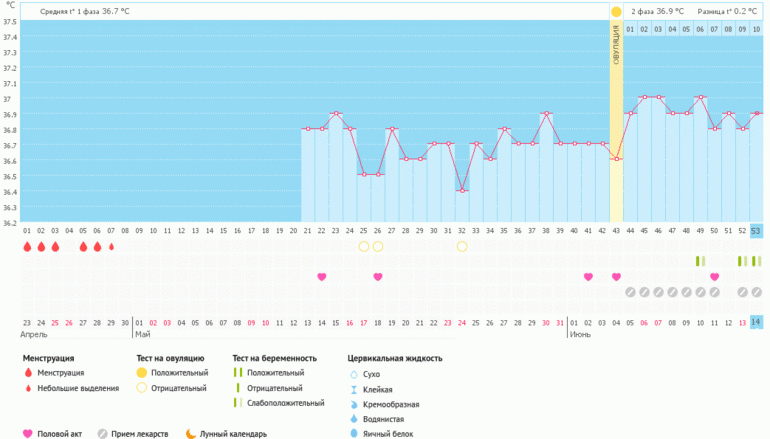Select negative ovulation test circle on day 32
Screen dimensions: 770x439
click(x=462, y=246)
